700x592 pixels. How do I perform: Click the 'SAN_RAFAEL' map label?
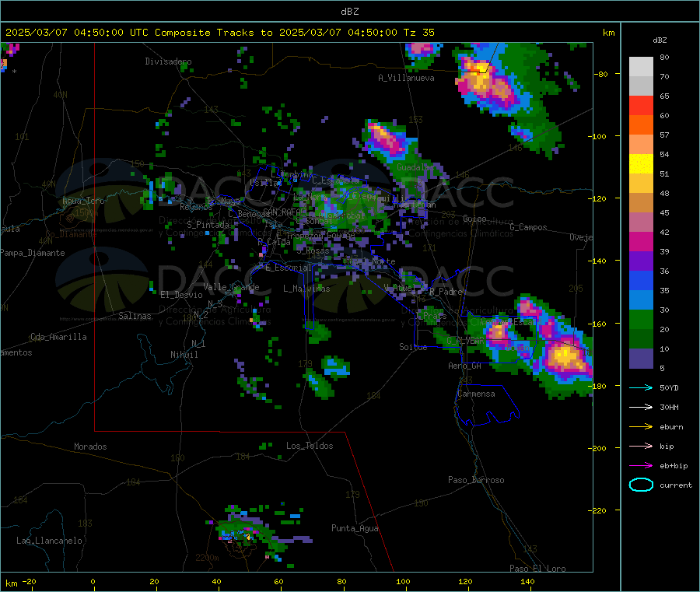coord(285,212)
